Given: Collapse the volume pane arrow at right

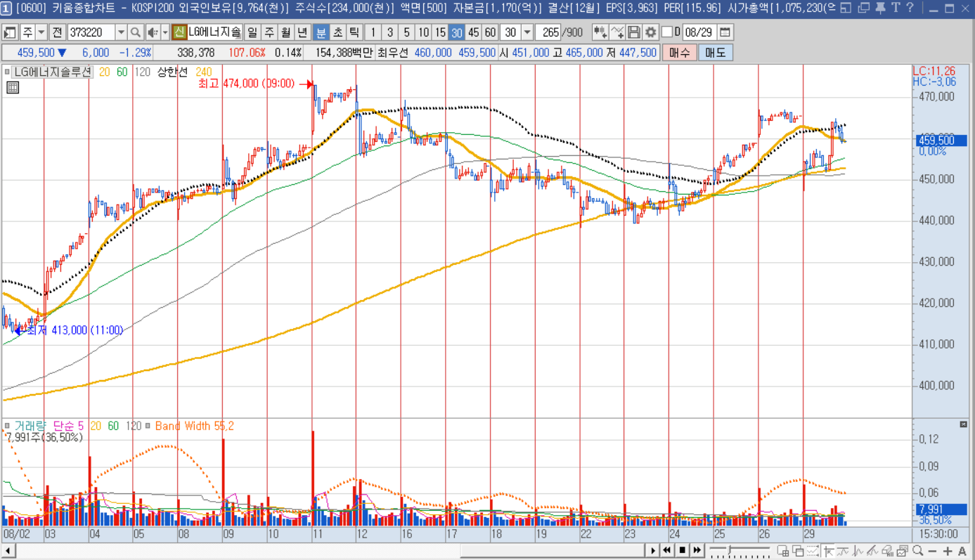Looking at the screenshot, I should click(x=964, y=424).
